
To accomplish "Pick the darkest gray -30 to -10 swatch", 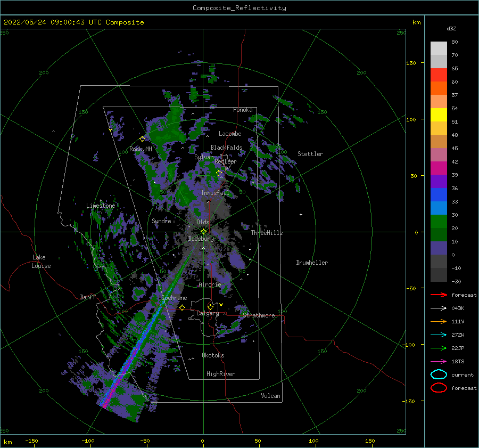I will tap(439, 275).
